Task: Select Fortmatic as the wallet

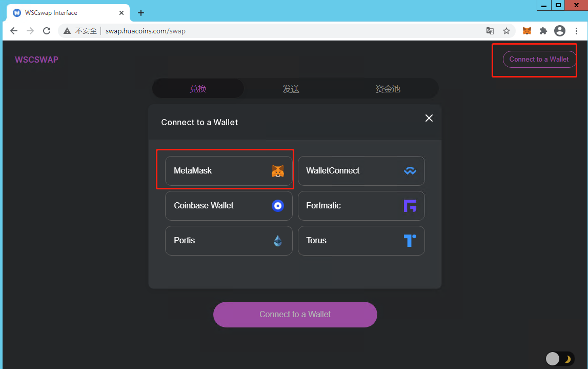Action: point(361,206)
